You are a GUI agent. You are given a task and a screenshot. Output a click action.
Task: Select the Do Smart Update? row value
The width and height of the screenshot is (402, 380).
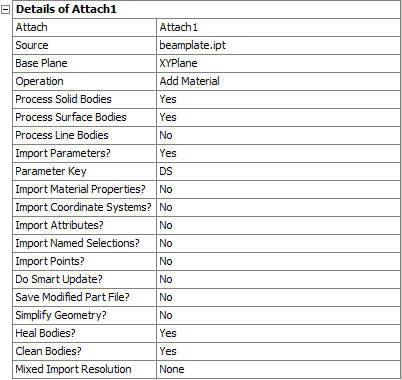click(278, 279)
